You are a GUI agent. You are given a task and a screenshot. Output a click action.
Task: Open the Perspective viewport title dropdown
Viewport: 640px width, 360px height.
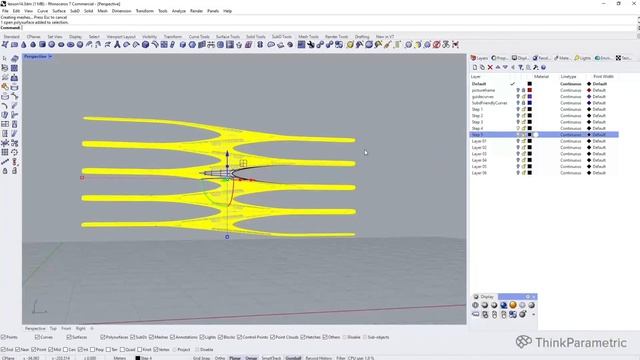pos(50,56)
